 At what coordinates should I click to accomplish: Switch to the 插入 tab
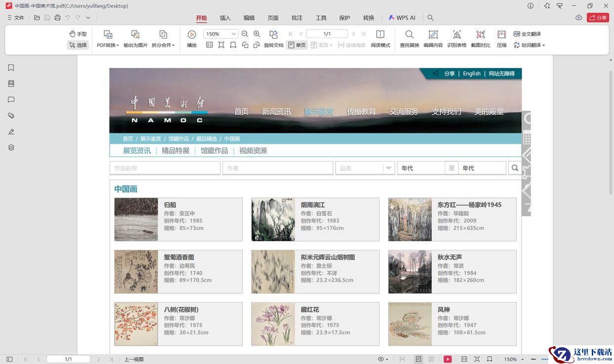[225, 18]
